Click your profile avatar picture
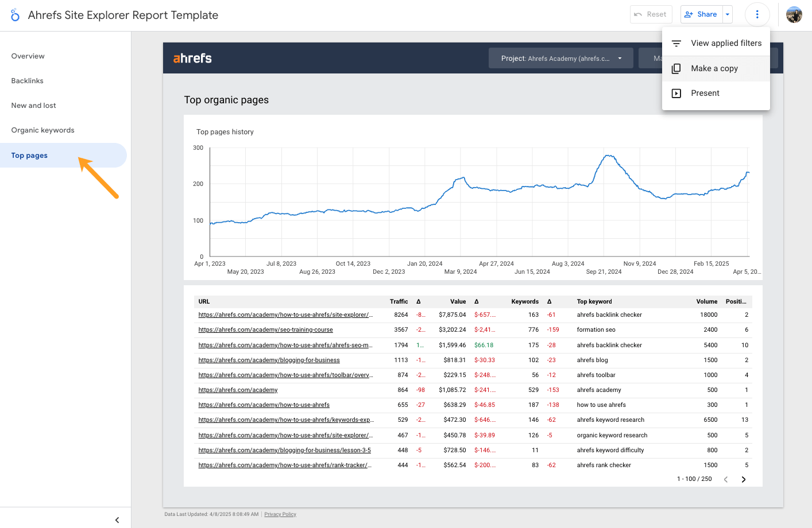 [794, 14]
